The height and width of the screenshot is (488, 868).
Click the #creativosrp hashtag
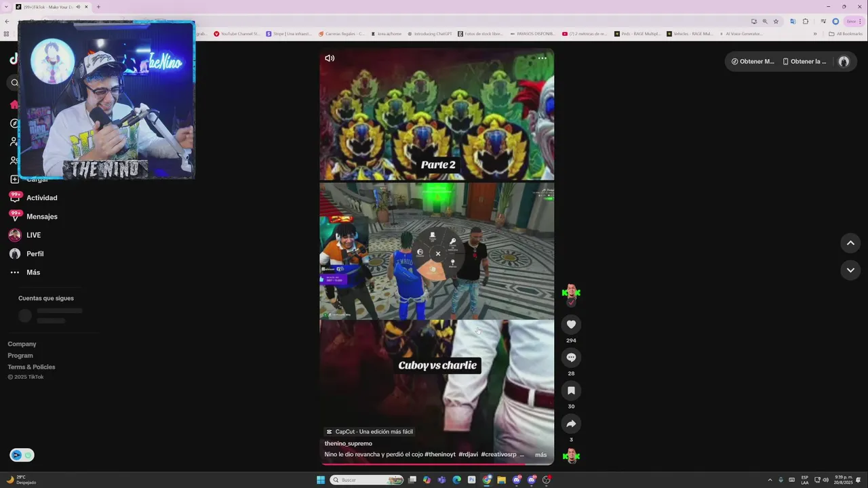[x=498, y=455]
